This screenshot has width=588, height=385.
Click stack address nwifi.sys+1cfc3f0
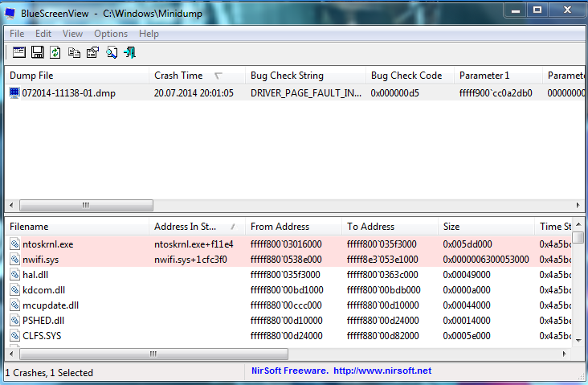coord(190,260)
